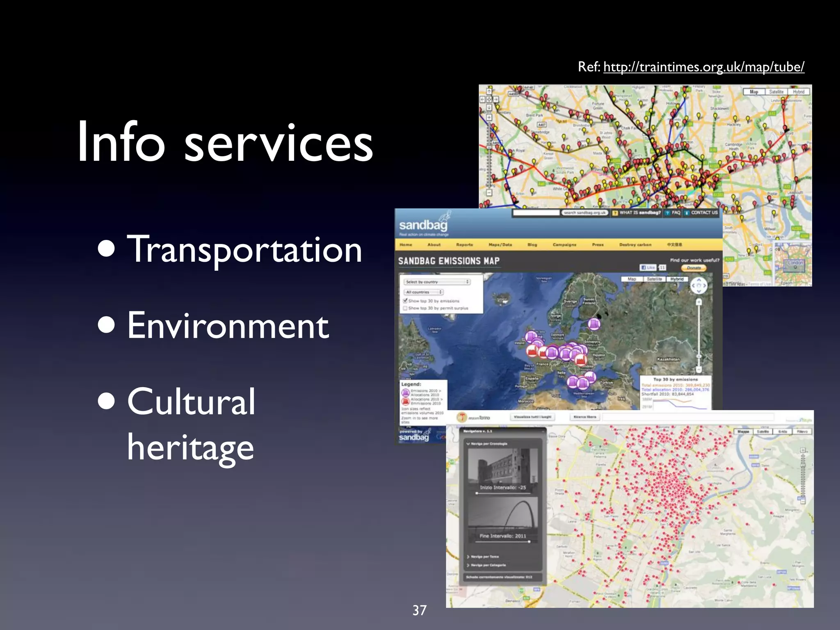Click the purple marker over Scotland
The height and width of the screenshot is (630, 840).
point(531,337)
